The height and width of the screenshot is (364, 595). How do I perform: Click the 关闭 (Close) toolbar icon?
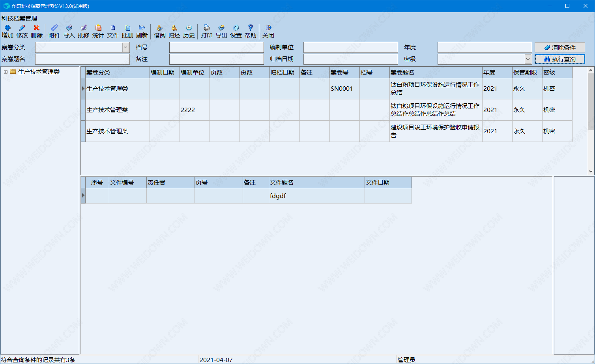(268, 31)
